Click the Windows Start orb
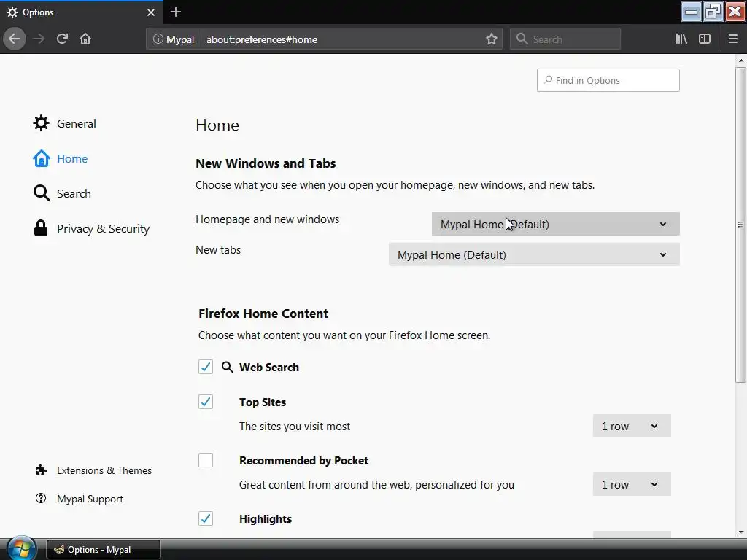747x560 pixels. point(21,548)
